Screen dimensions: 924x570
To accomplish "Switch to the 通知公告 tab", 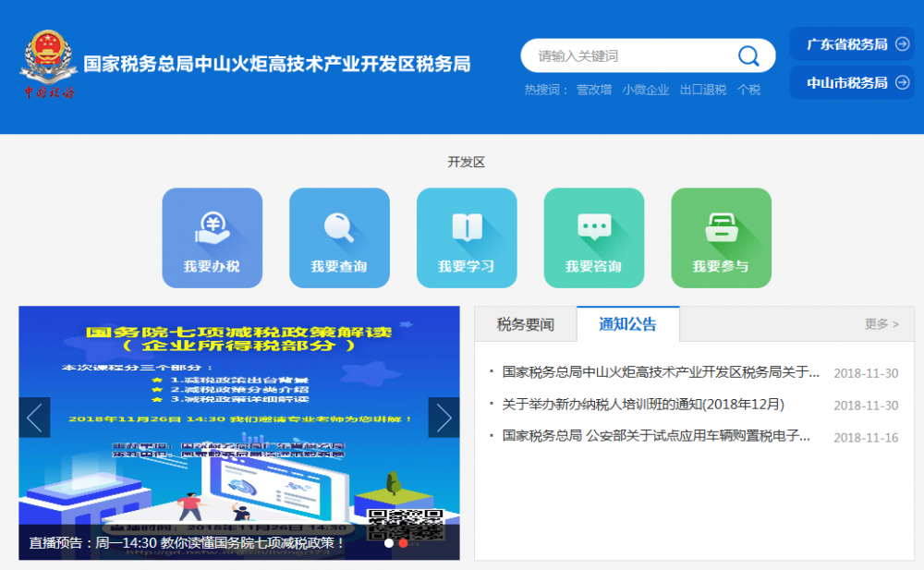I will (x=626, y=324).
